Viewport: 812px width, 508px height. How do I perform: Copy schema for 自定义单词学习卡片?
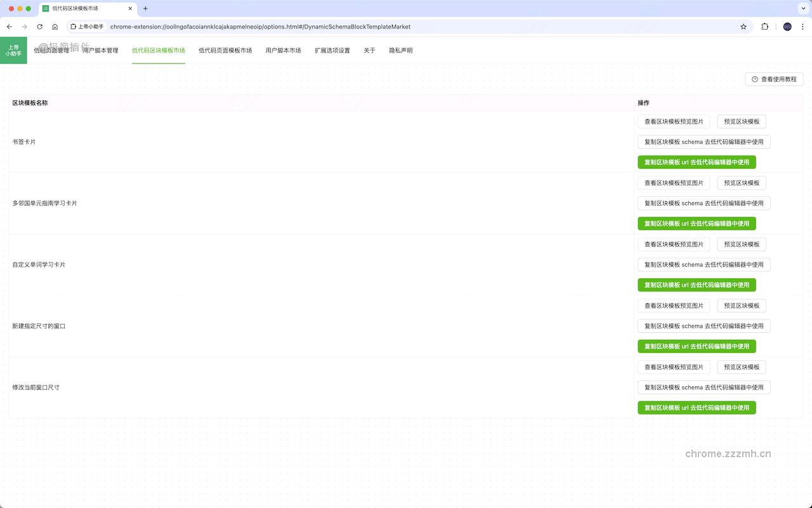point(704,265)
